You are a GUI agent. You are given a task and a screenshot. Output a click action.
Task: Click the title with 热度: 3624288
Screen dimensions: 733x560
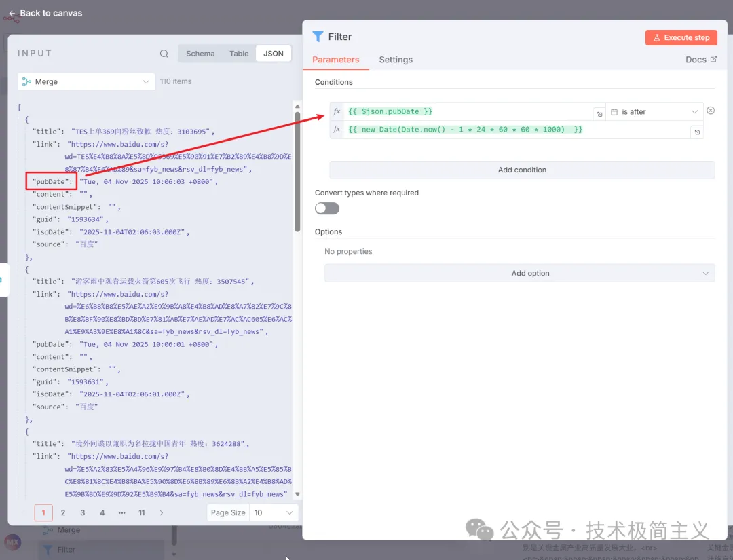158,444
